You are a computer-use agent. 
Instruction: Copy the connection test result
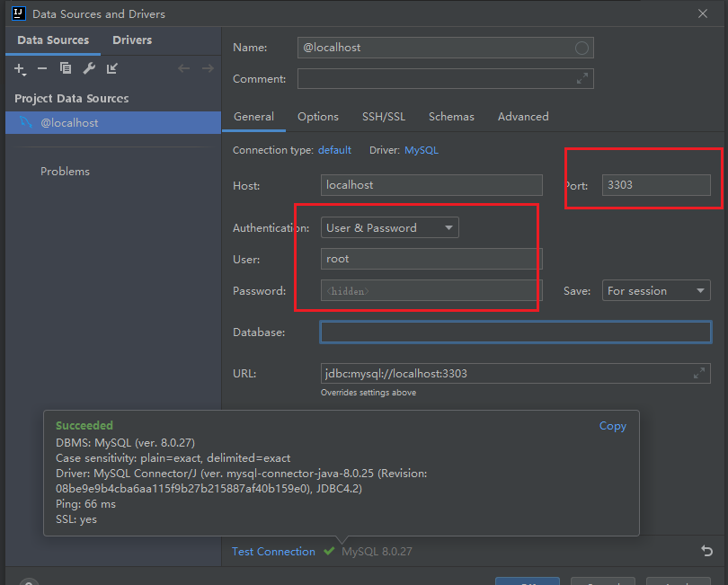(612, 426)
